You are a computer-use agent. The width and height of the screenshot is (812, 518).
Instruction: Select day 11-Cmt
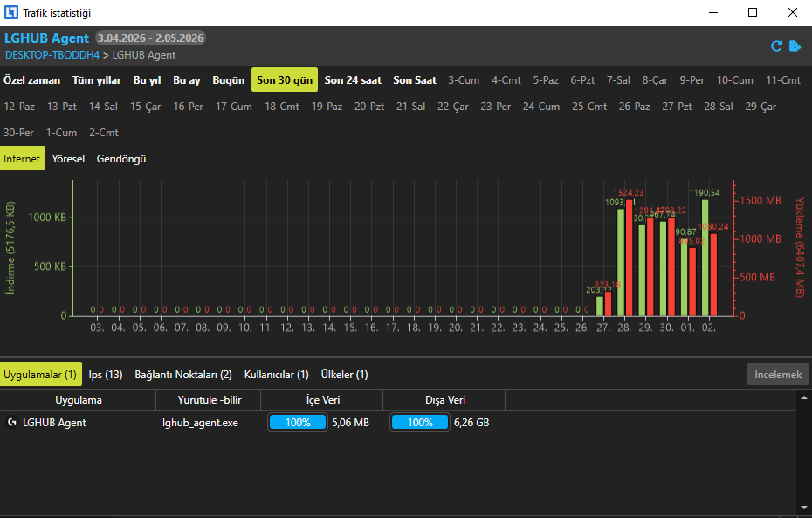click(x=783, y=80)
